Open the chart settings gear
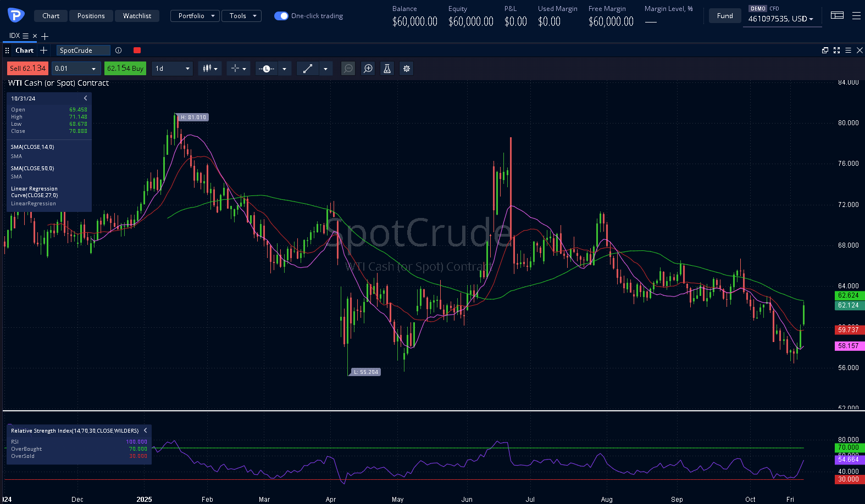This screenshot has height=504, width=865. tap(407, 69)
